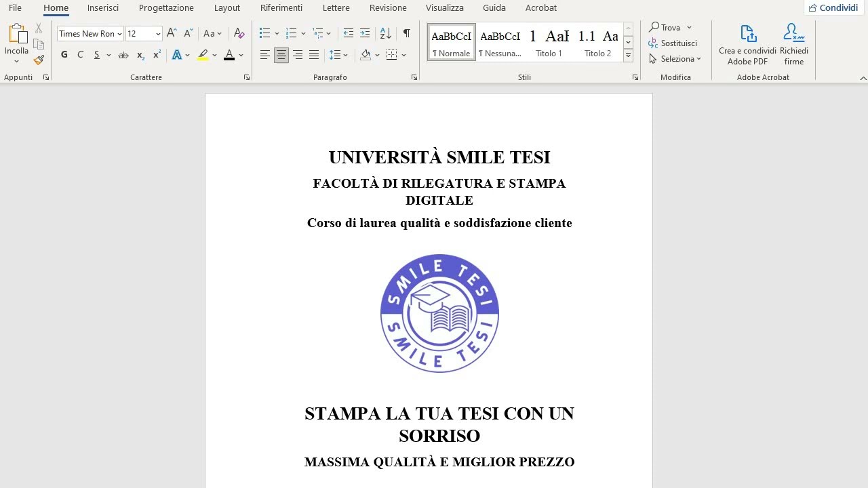The width and height of the screenshot is (868, 488).
Task: Open the font size 12 dropdown
Action: tap(158, 34)
